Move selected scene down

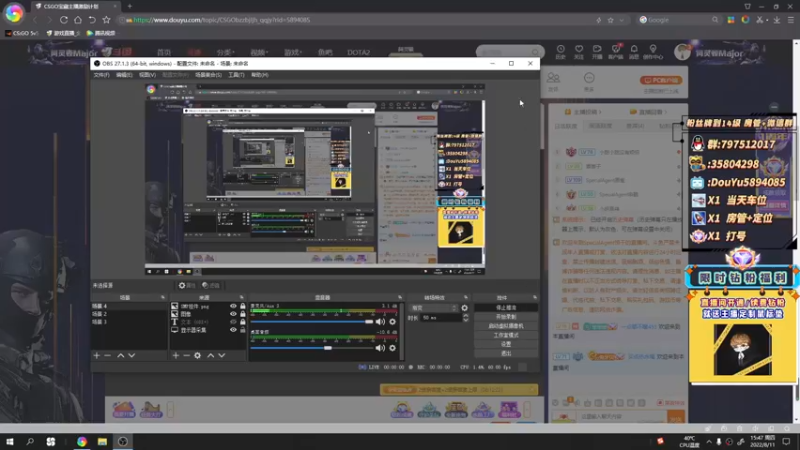132,355
